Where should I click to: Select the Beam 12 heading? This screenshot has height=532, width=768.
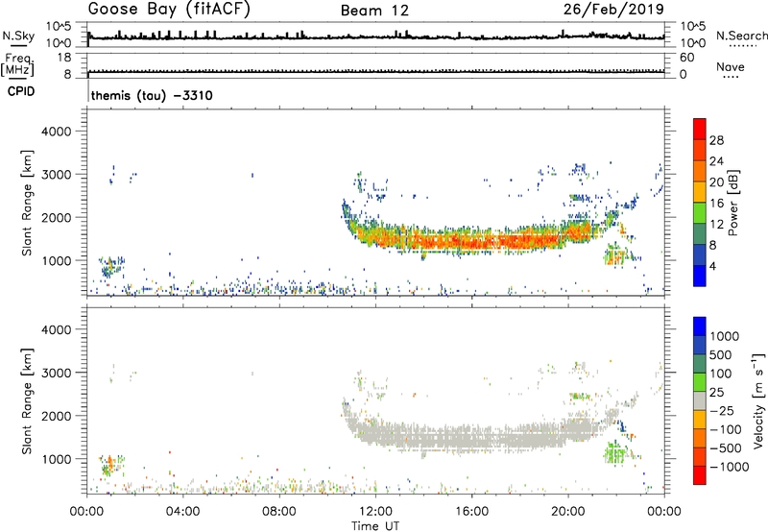pos(374,11)
